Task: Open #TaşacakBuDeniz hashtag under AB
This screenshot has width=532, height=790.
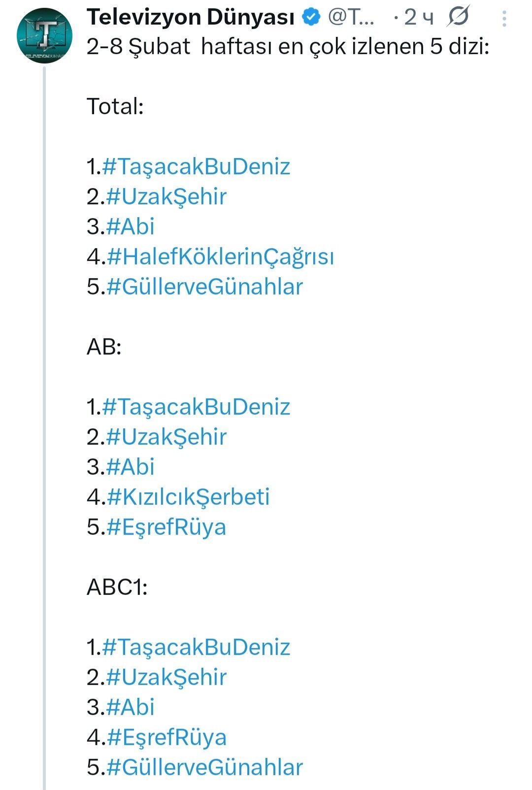Action: pyautogui.click(x=196, y=407)
